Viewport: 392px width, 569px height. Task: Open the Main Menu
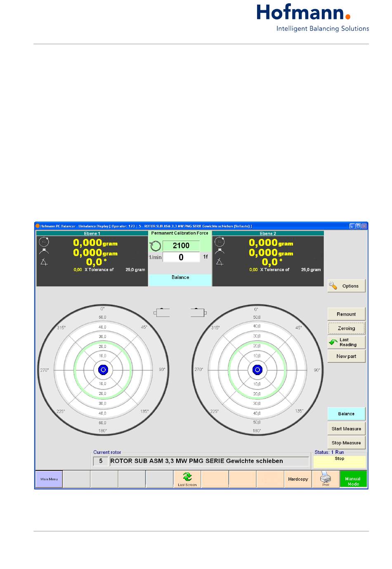(49, 479)
